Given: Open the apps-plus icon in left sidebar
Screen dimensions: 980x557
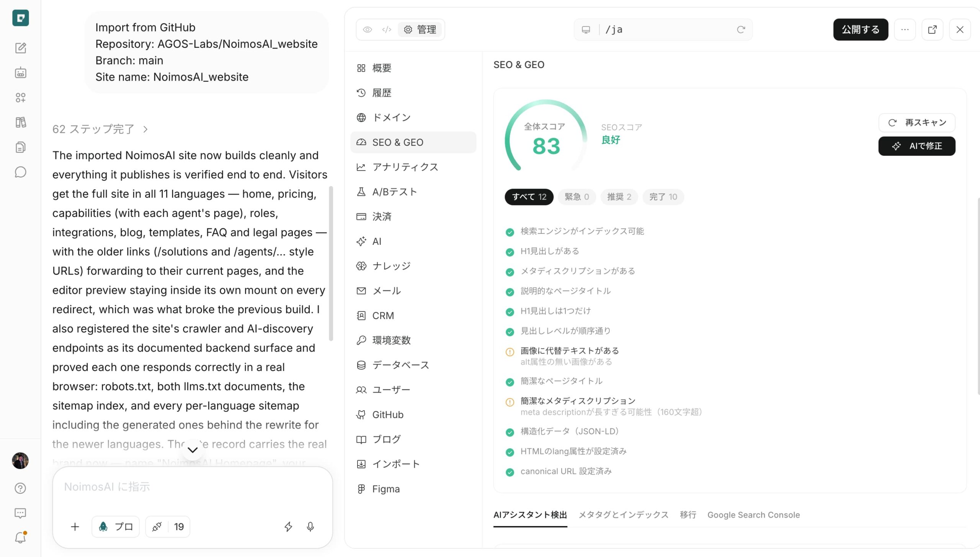Looking at the screenshot, I should click(21, 98).
